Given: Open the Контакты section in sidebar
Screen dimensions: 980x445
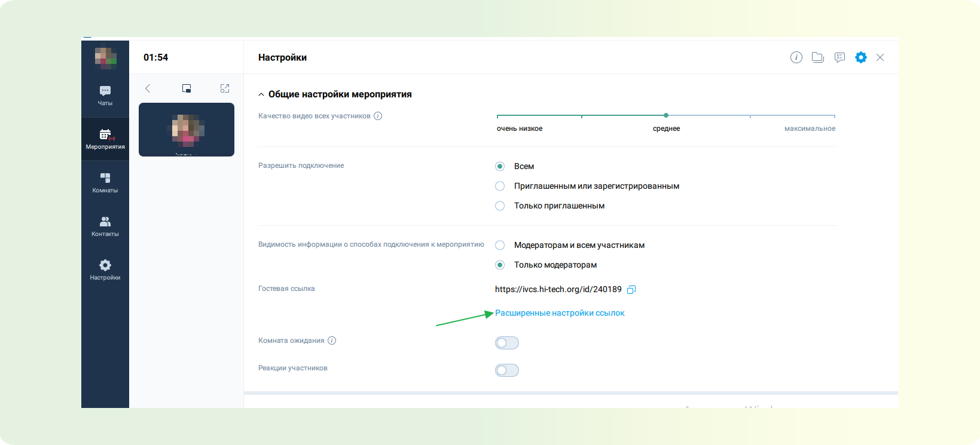Looking at the screenshot, I should tap(105, 226).
